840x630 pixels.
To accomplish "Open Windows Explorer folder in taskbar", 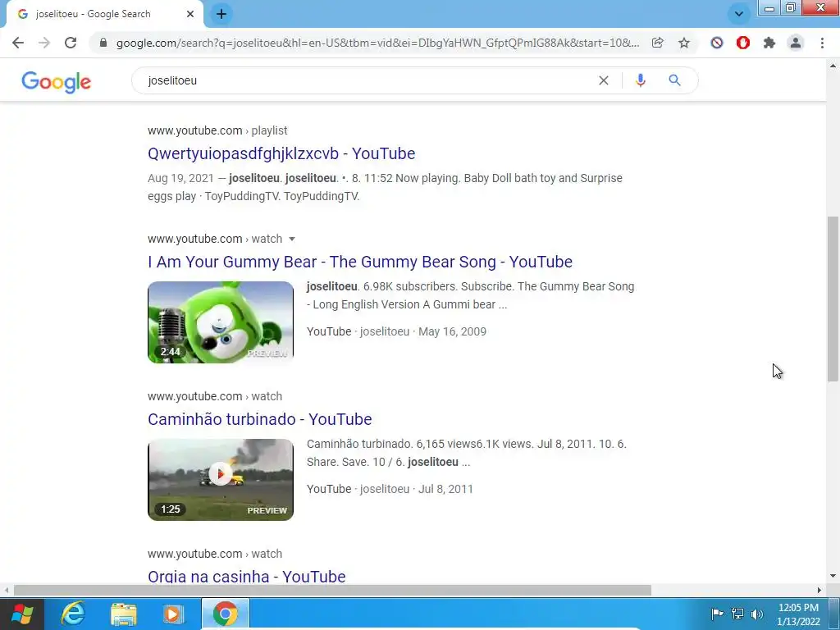I will (x=124, y=614).
